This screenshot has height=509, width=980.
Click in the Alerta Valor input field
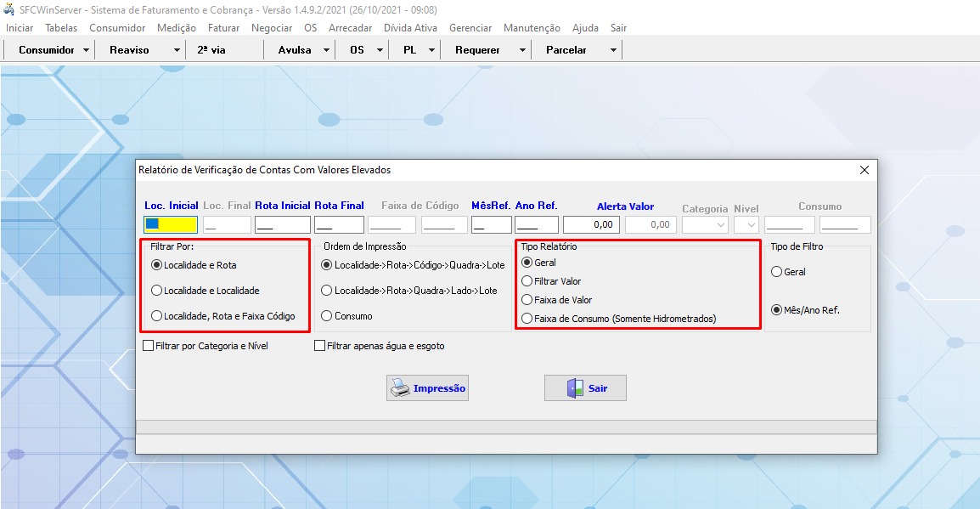click(x=591, y=225)
